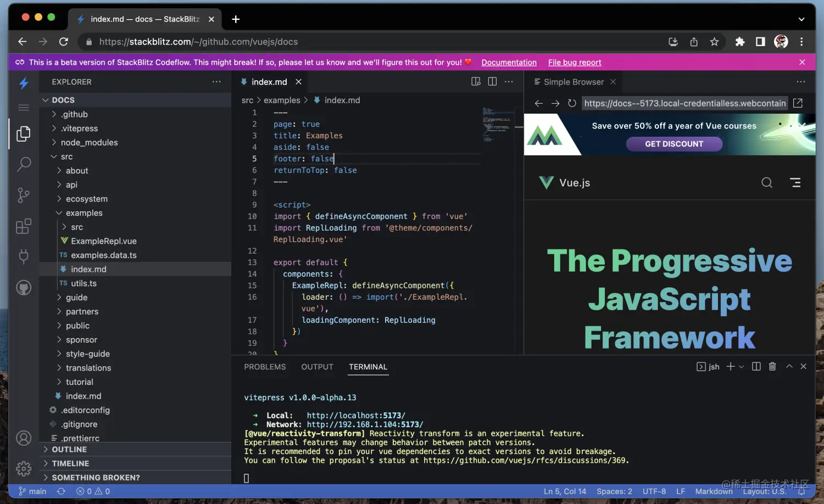Open the hamburger menu in the activity bar

click(x=24, y=108)
